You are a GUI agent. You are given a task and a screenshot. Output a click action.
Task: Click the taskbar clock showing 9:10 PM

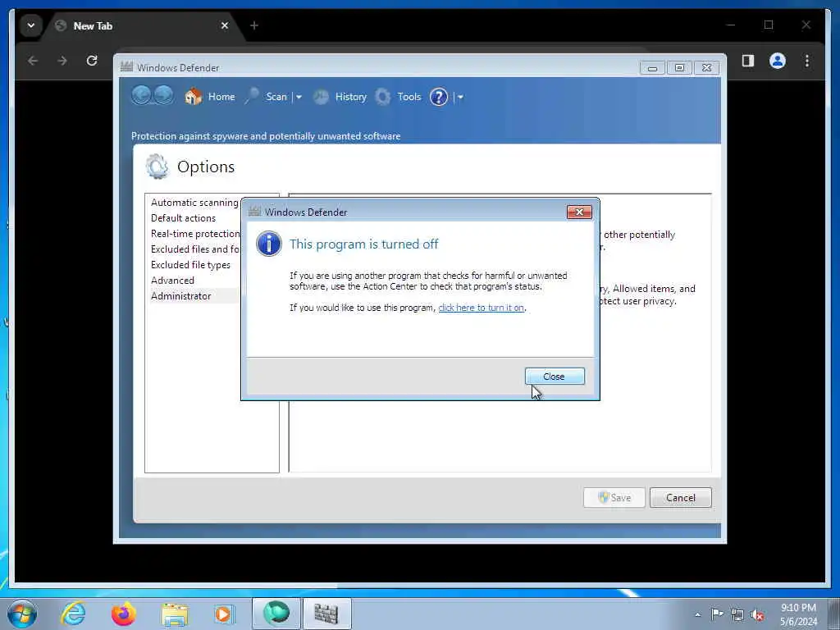tap(798, 614)
